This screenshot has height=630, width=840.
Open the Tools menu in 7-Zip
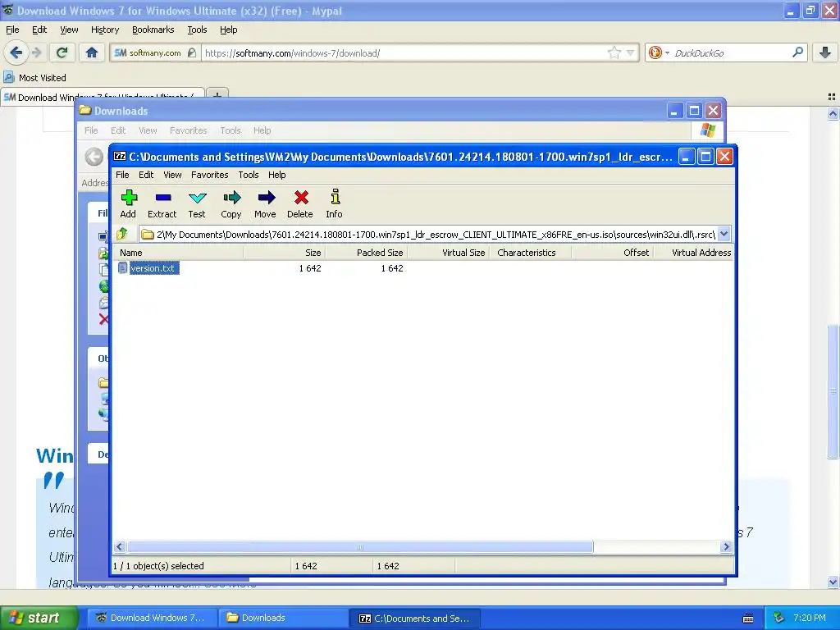tap(249, 175)
